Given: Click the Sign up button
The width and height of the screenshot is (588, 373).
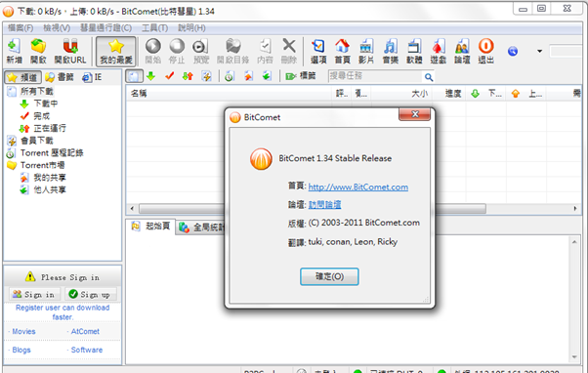Looking at the screenshot, I should pos(91,294).
